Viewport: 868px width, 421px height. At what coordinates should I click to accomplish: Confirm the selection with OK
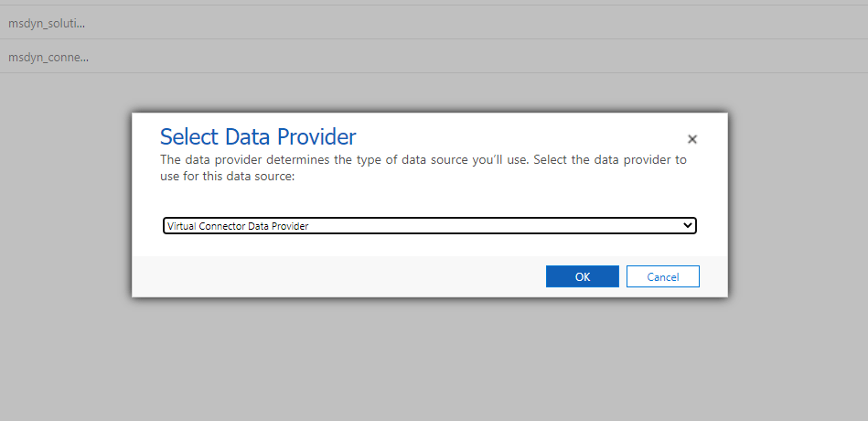point(583,277)
